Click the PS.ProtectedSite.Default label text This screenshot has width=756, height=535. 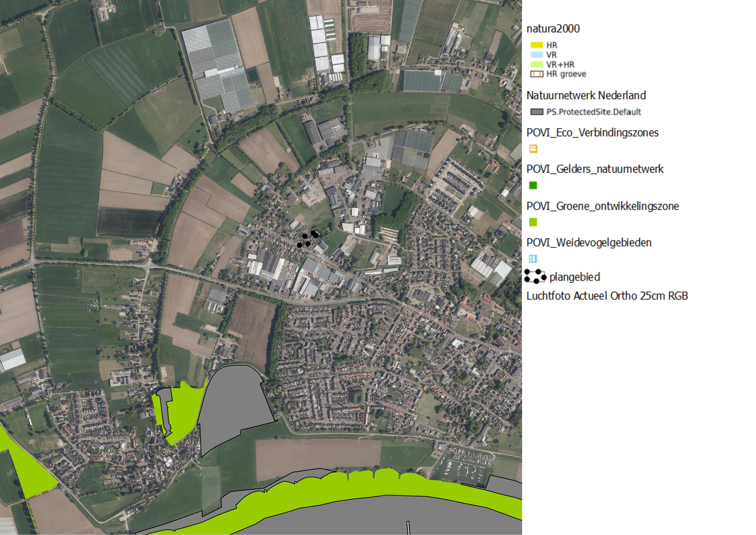[594, 112]
